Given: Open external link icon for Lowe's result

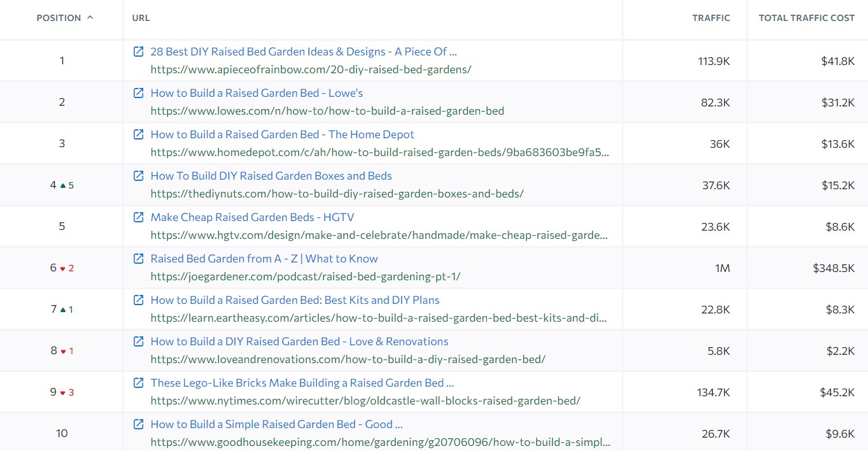Looking at the screenshot, I should 138,93.
